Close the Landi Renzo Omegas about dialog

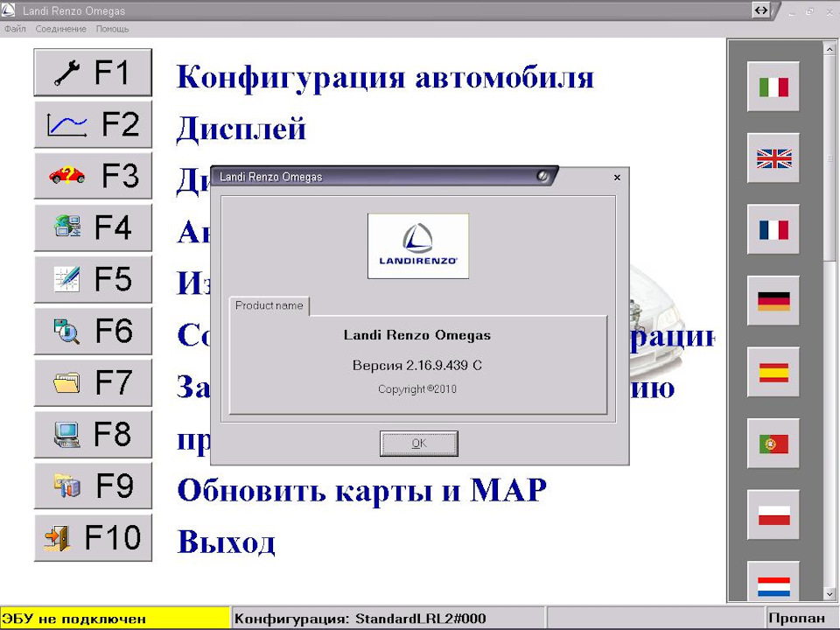[x=617, y=178]
